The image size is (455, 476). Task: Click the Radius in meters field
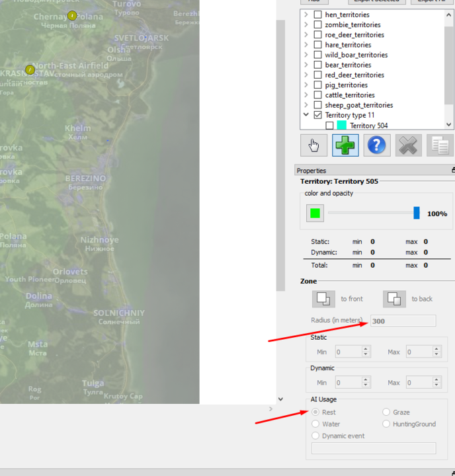point(403,321)
